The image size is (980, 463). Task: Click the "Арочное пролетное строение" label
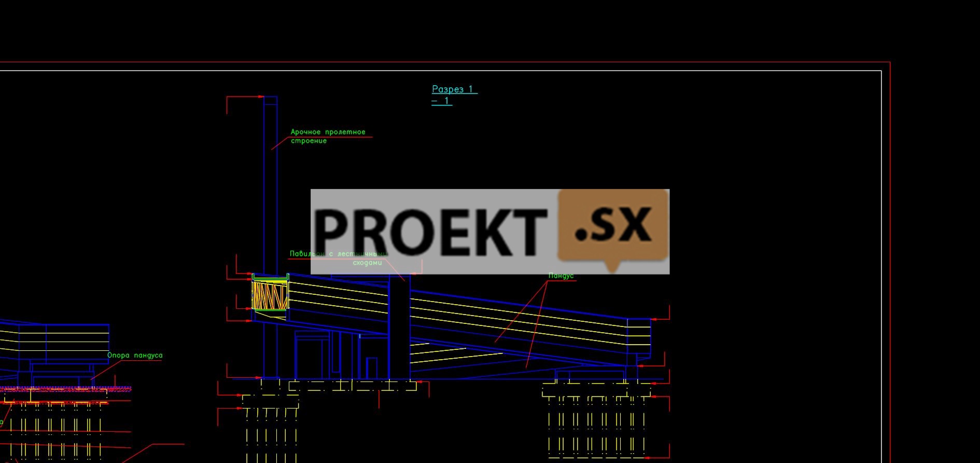pyautogui.click(x=328, y=136)
